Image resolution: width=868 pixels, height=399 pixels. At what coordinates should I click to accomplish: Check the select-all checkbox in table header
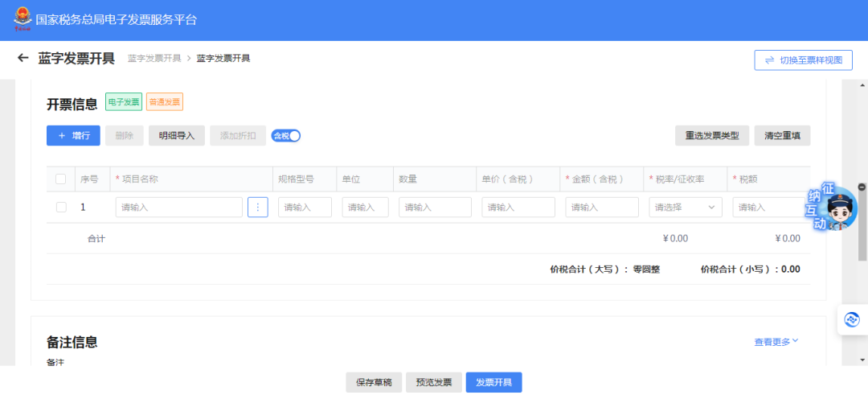click(61, 179)
